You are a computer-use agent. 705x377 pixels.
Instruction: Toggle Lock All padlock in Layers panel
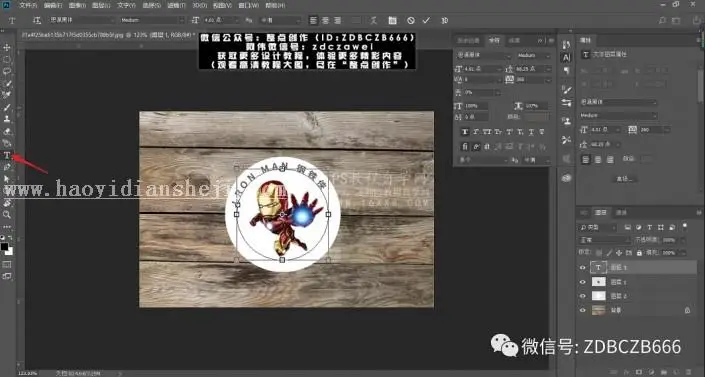[639, 253]
